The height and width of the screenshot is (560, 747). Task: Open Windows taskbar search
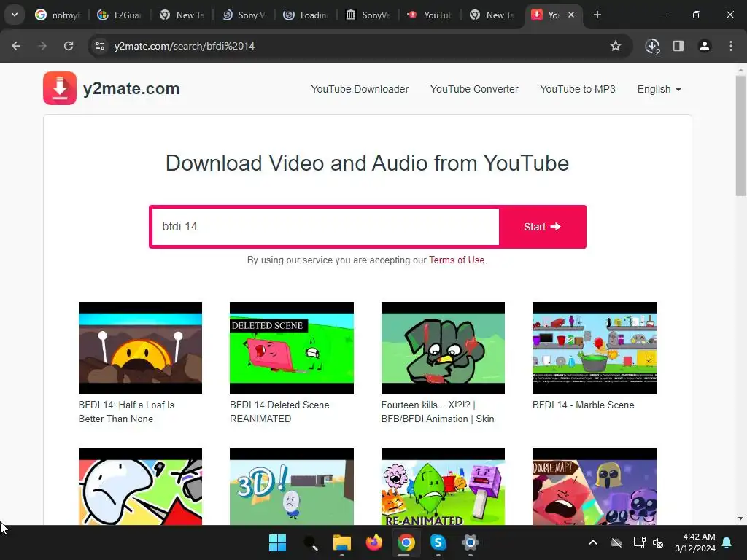(x=310, y=542)
